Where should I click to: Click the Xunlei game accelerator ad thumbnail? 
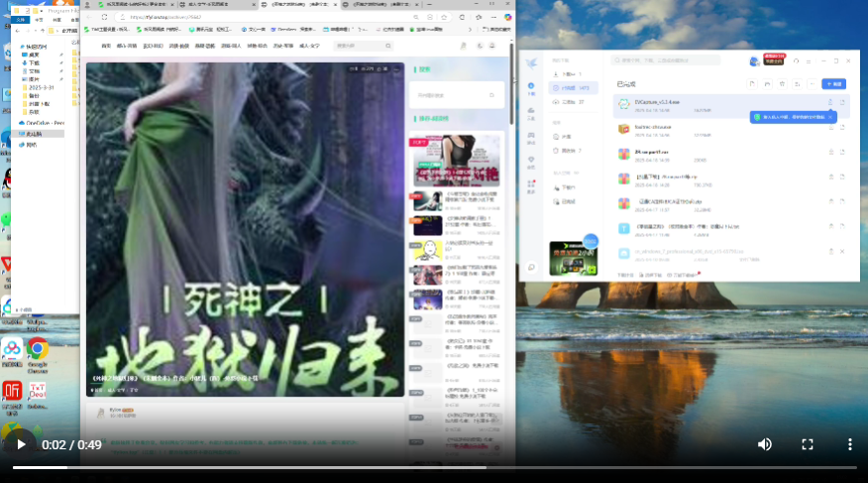coord(573,258)
